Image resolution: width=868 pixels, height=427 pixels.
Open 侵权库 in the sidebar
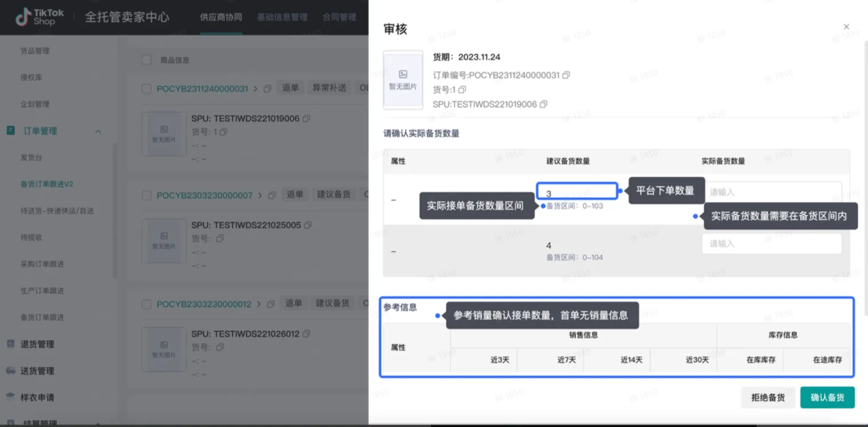point(31,78)
